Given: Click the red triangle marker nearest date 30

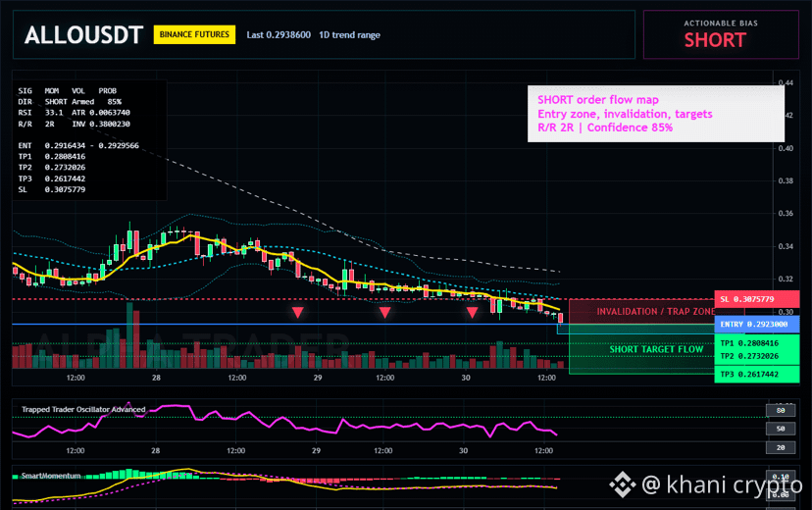Looking at the screenshot, I should 472,312.
